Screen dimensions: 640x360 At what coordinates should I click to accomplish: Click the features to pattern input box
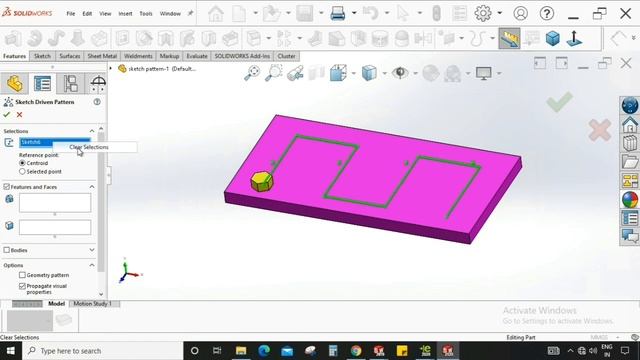[x=55, y=203]
